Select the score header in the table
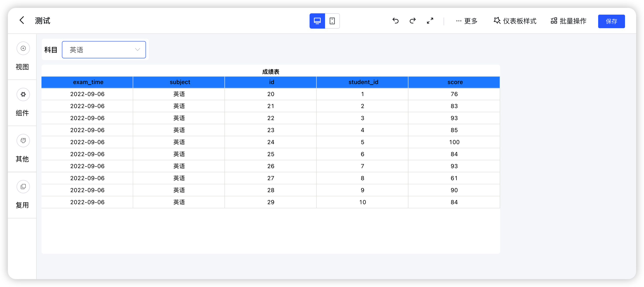Screen dimensions: 644x287 point(454,82)
